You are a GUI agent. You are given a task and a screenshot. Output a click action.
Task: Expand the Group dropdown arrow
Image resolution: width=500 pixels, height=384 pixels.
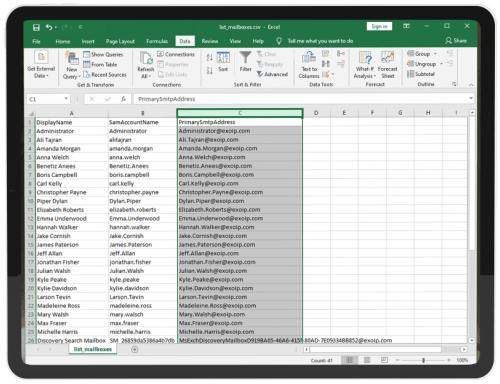click(435, 54)
